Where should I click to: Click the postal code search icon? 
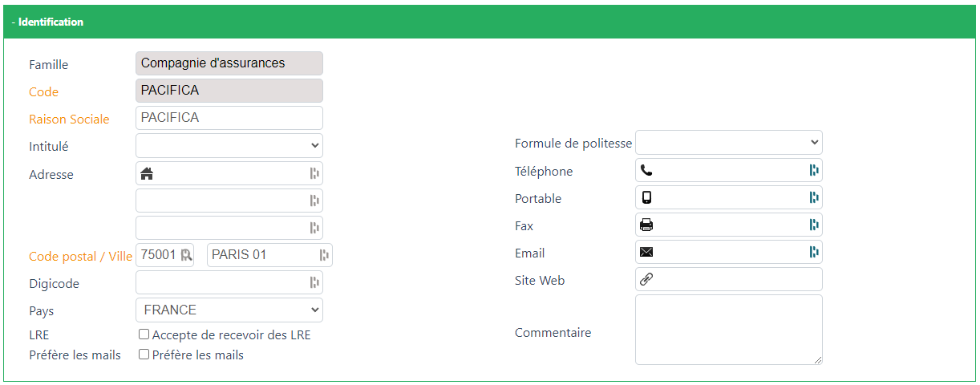pos(186,255)
